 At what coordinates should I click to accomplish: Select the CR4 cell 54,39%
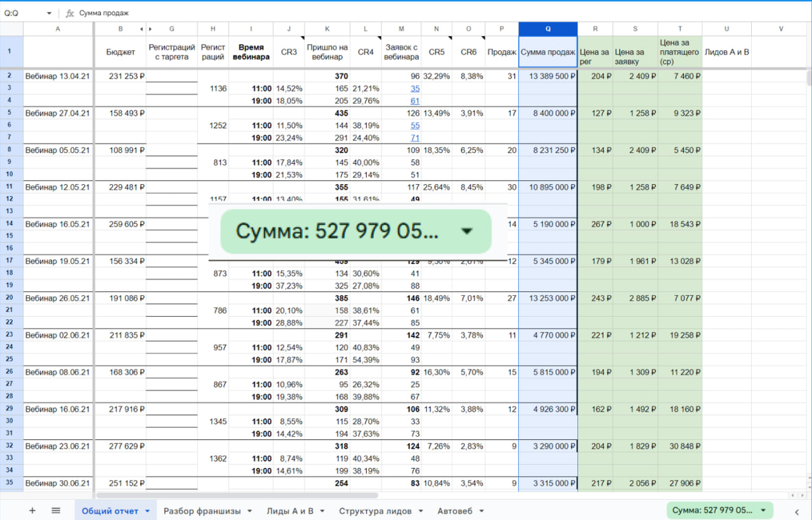365,360
